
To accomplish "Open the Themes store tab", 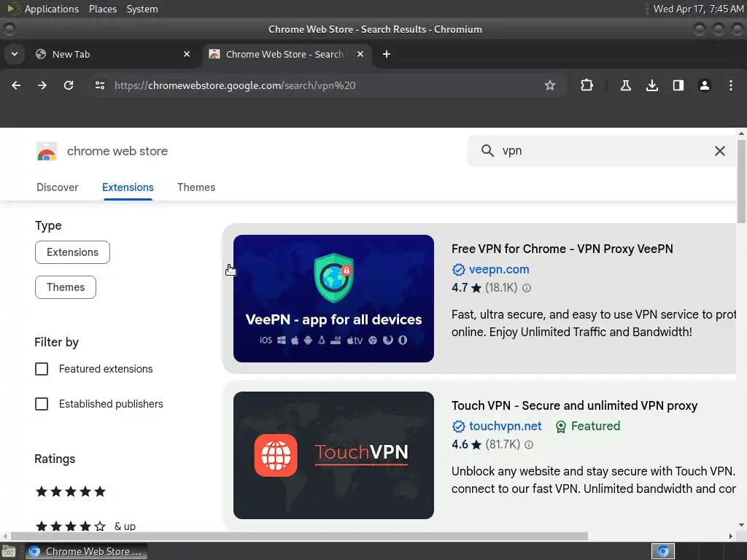I will [196, 187].
